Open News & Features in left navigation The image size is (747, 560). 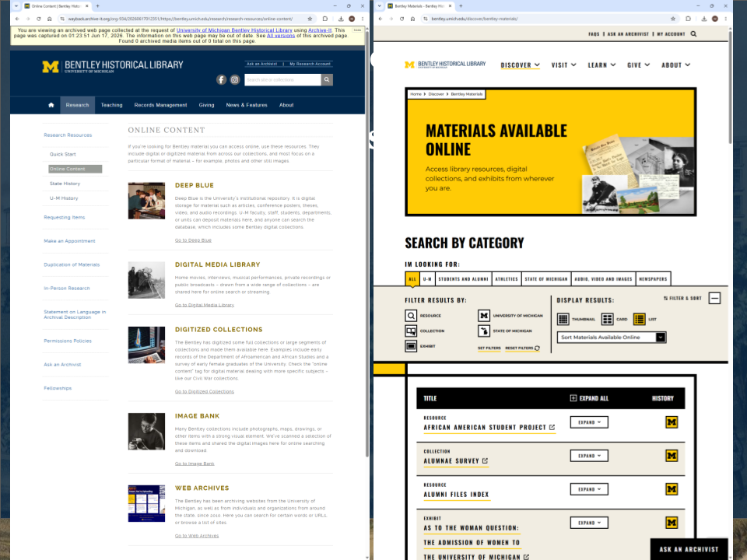coord(247,105)
